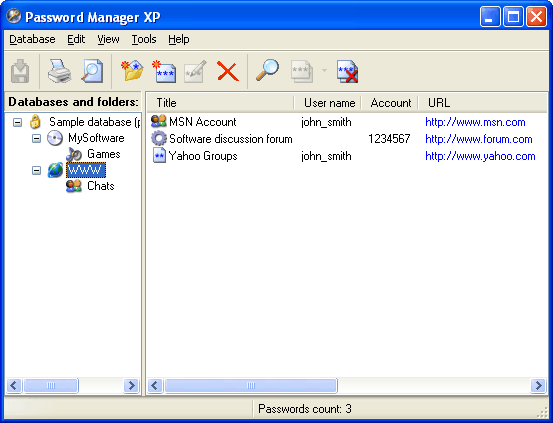Click the Print toolbar icon
This screenshot has height=423, width=553.
pos(59,71)
